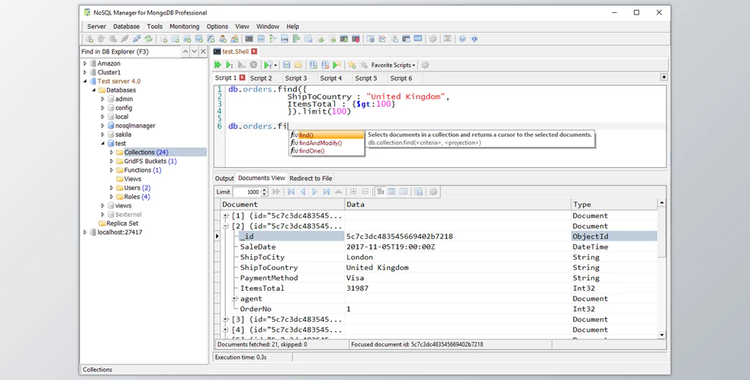Save the script with the floppy disk icon

(287, 65)
